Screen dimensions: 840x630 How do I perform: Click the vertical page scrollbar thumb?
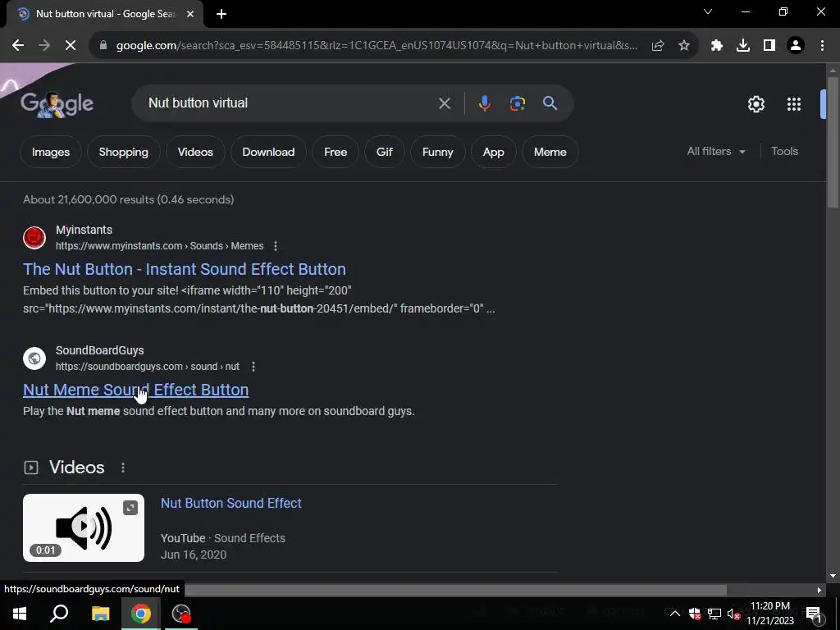[833, 141]
